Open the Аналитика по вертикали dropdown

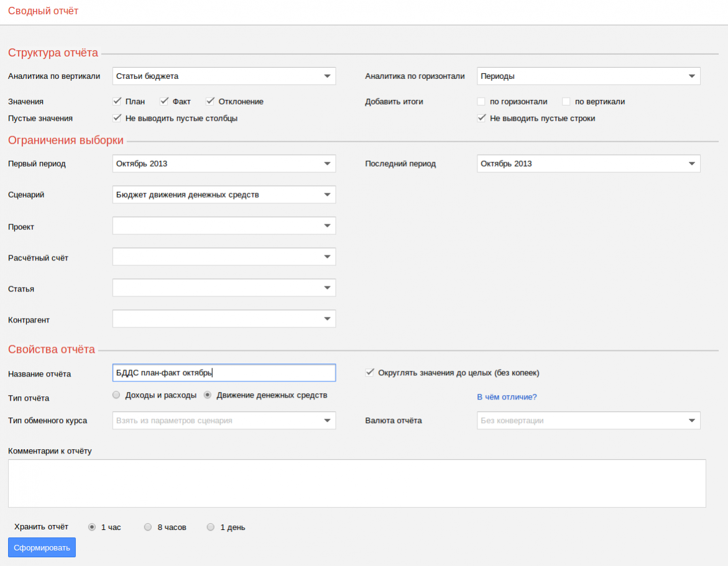(x=224, y=76)
